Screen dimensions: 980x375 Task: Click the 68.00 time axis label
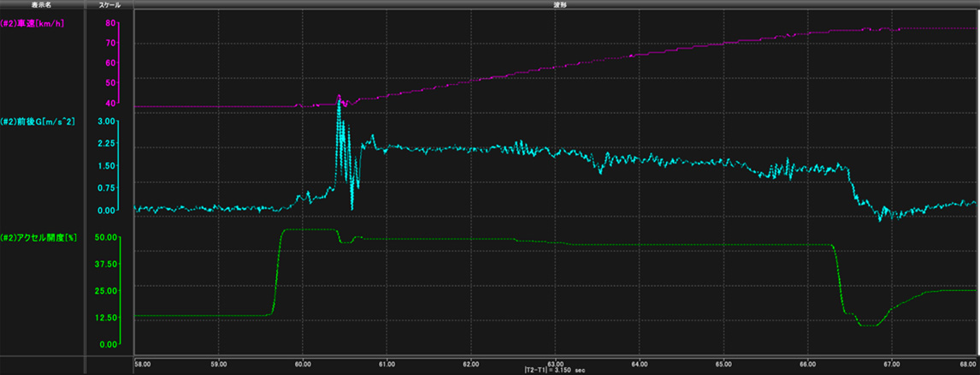969,363
